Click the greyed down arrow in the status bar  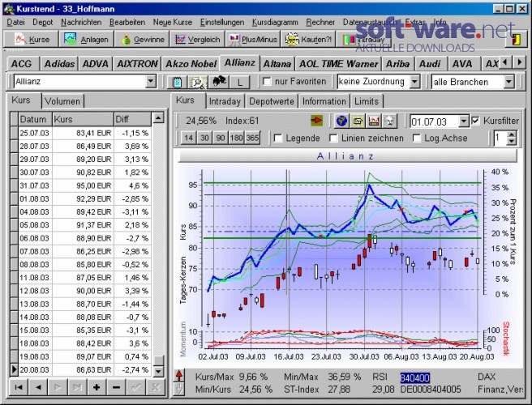click(x=179, y=389)
